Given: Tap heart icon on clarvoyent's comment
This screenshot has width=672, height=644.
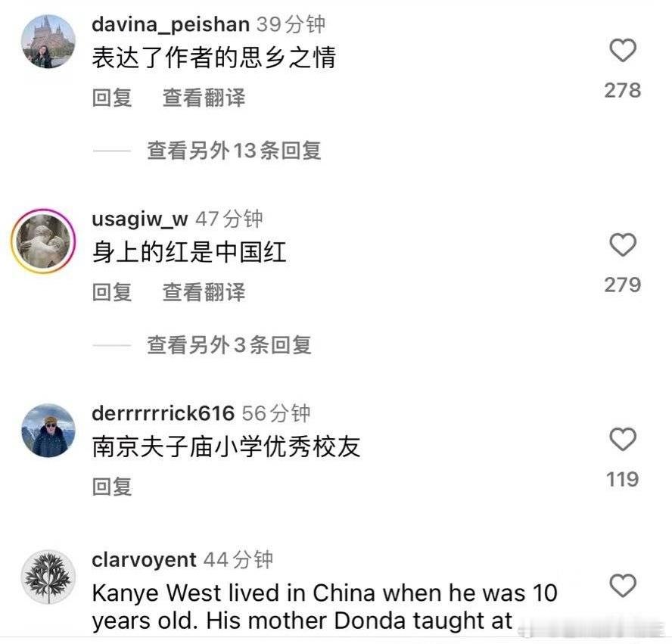Looking at the screenshot, I should pyautogui.click(x=622, y=585).
